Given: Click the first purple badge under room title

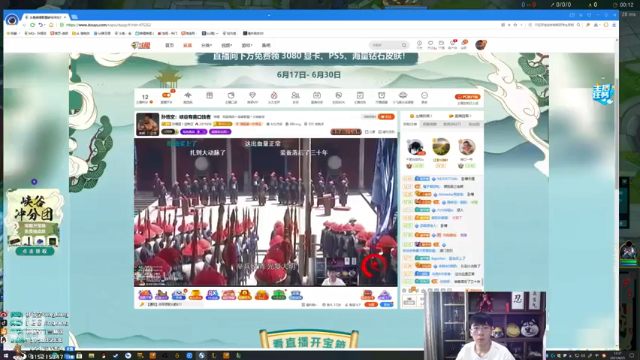Looking at the screenshot, I should tap(194, 132).
